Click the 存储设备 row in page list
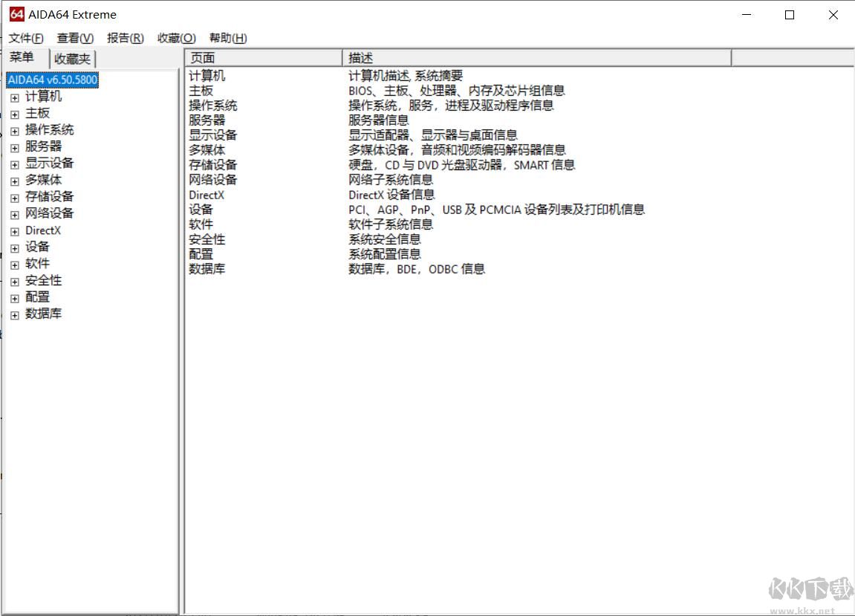The height and width of the screenshot is (616, 855). [213, 165]
